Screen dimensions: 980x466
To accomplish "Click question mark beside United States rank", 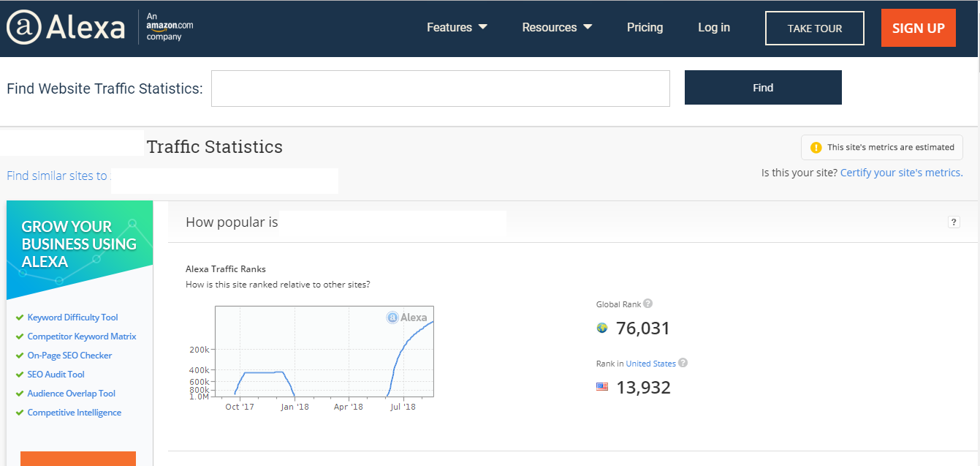I will (683, 363).
